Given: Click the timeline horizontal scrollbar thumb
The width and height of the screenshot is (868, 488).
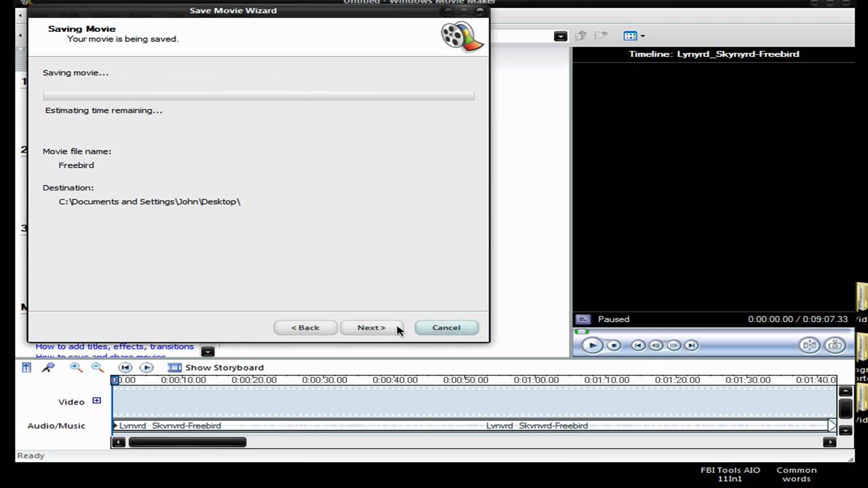Looking at the screenshot, I should click(188, 442).
